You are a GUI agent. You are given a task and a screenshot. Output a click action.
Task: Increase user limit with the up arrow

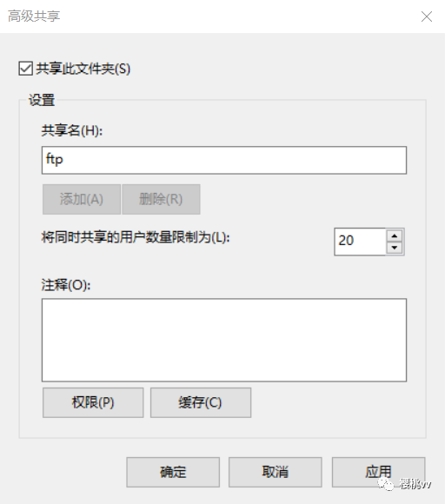click(x=395, y=236)
